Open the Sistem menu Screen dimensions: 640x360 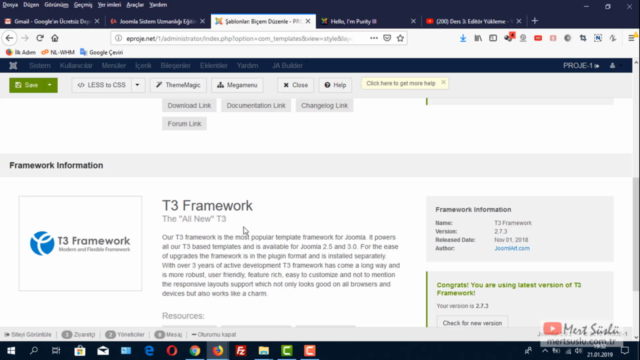click(40, 65)
